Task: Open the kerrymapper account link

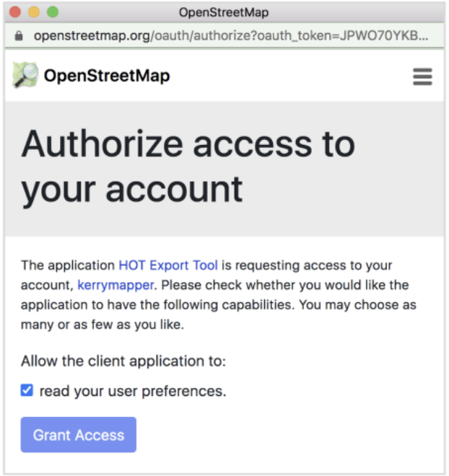Action: 115,285
